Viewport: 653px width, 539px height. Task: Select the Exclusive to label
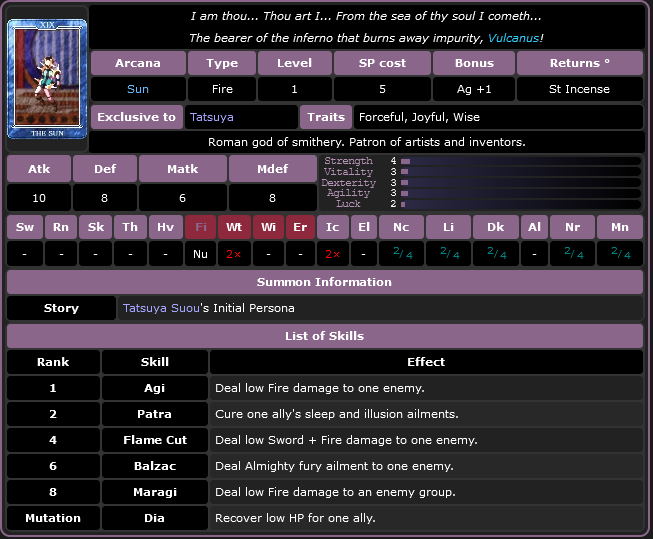136,117
